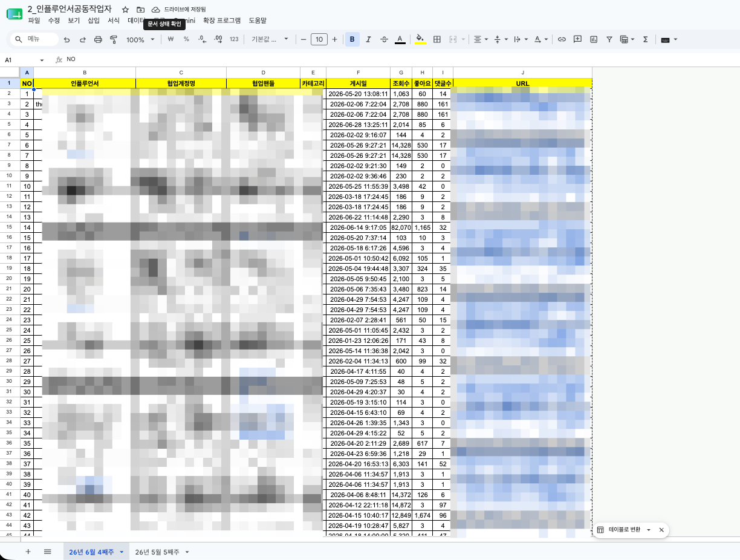This screenshot has width=740, height=560.
Task: Add a comment with the comment icon
Action: (x=577, y=39)
